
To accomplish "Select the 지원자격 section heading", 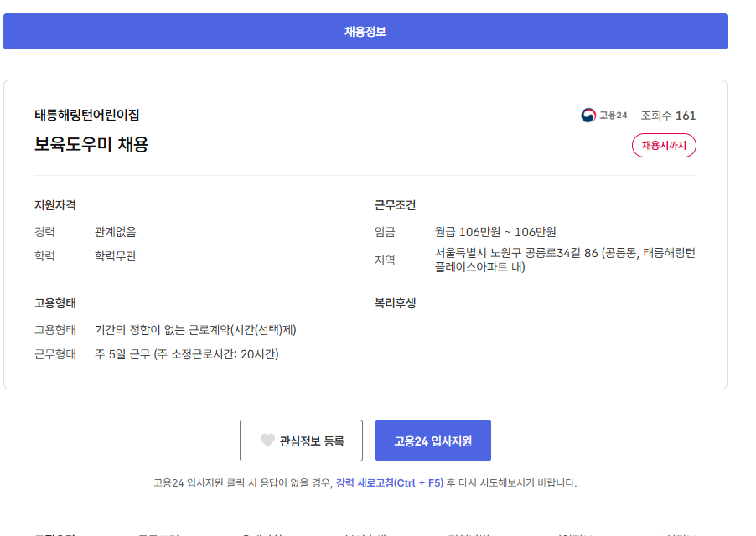I will pos(55,205).
